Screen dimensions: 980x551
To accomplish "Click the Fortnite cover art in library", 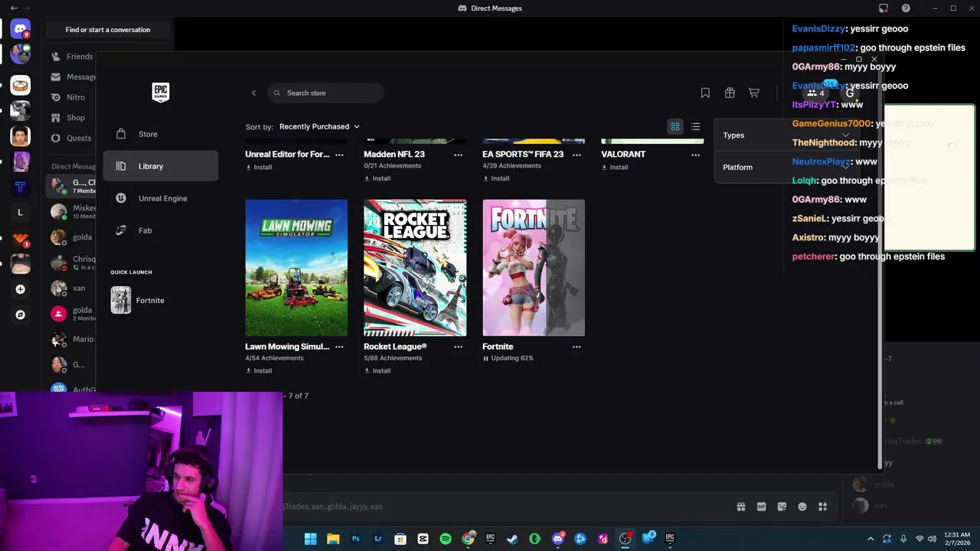I will tap(534, 268).
